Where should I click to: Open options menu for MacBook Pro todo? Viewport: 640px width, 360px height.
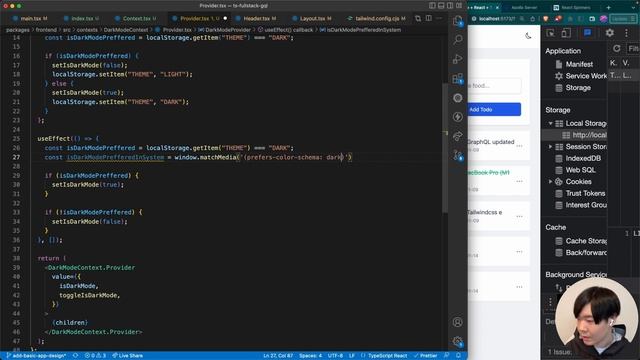pos(519,181)
